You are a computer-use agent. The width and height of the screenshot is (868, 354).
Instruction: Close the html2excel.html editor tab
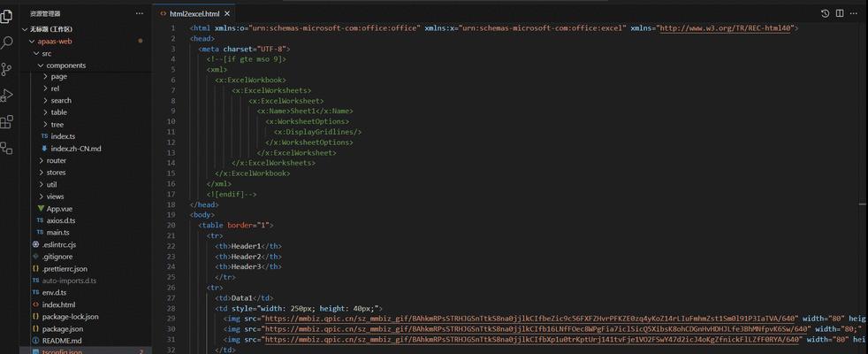pos(227,13)
